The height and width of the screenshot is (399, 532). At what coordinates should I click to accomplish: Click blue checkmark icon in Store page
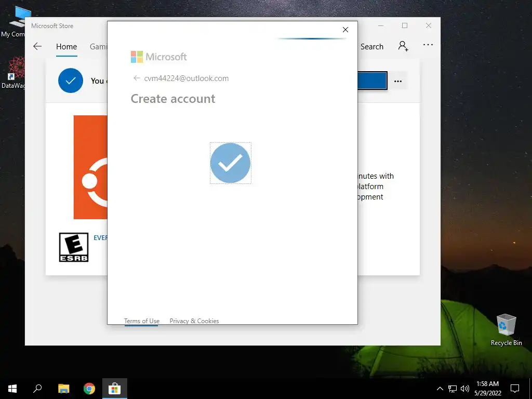[71, 81]
